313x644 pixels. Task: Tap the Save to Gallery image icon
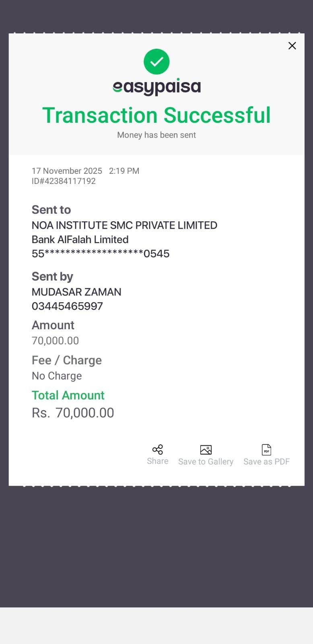tap(206, 450)
